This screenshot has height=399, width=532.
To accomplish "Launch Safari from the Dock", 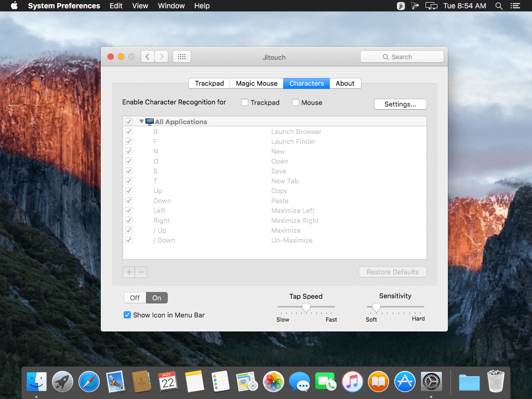I will [x=89, y=381].
